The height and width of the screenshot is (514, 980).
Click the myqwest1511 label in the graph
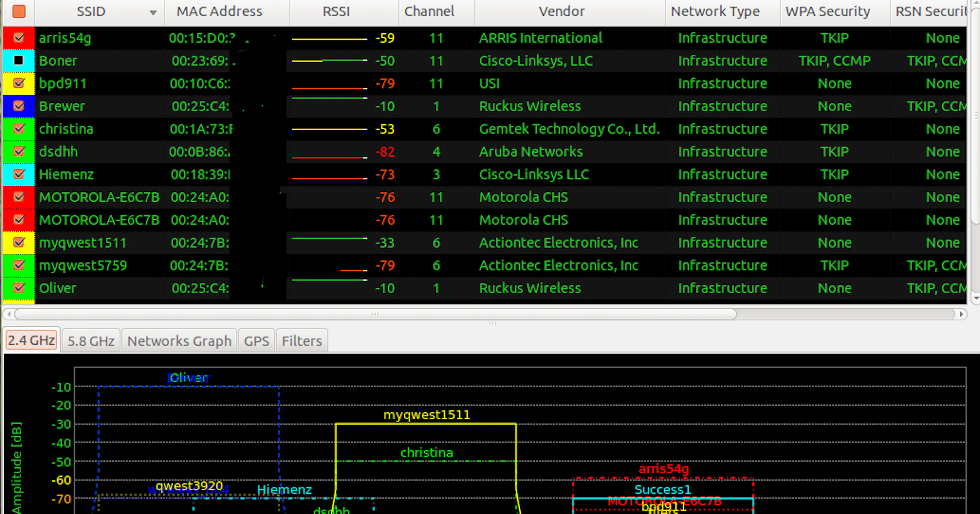[427, 415]
